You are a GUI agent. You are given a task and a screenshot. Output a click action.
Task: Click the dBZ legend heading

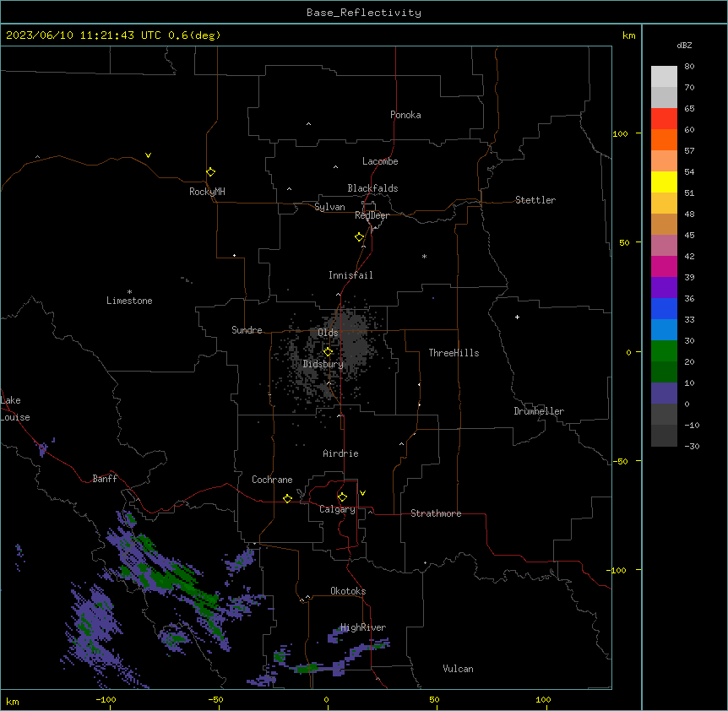point(684,45)
